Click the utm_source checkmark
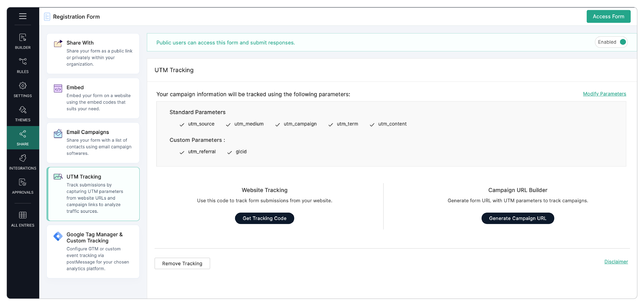Image resolution: width=644 pixels, height=306 pixels. (182, 124)
